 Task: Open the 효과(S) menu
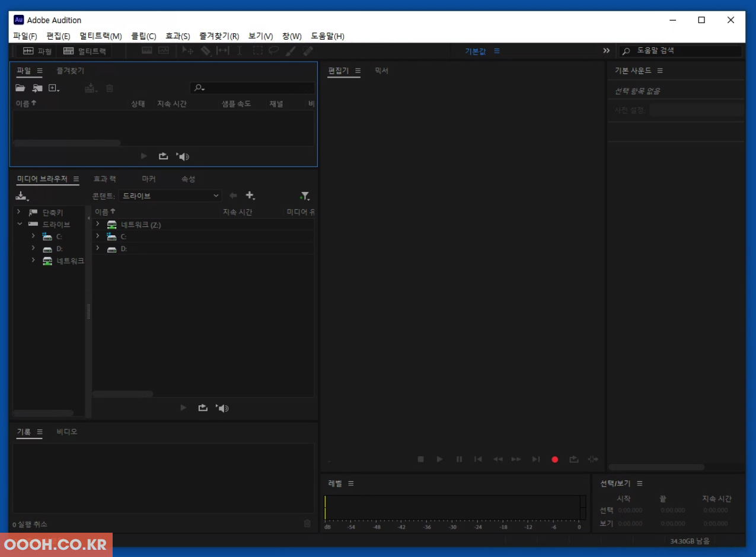coord(177,36)
